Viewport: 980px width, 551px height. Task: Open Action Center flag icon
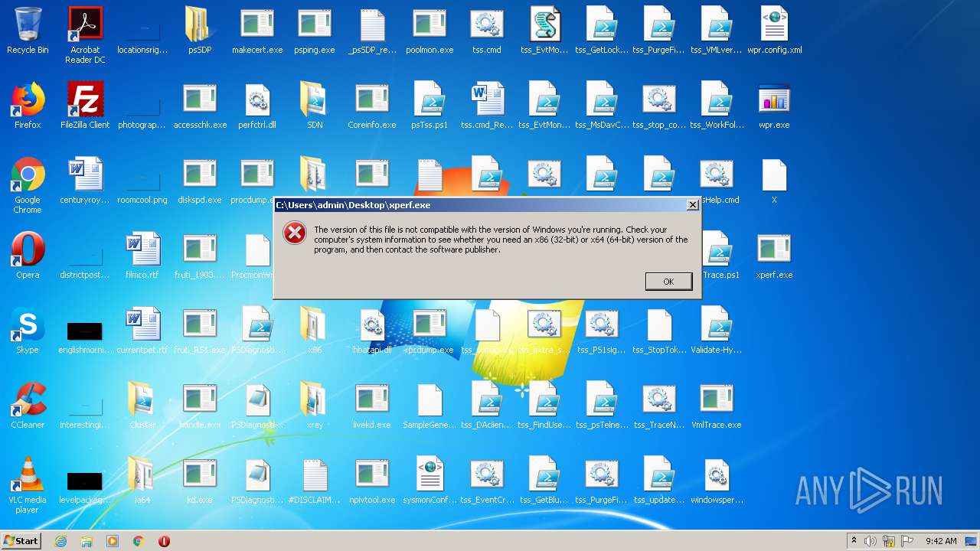click(907, 541)
